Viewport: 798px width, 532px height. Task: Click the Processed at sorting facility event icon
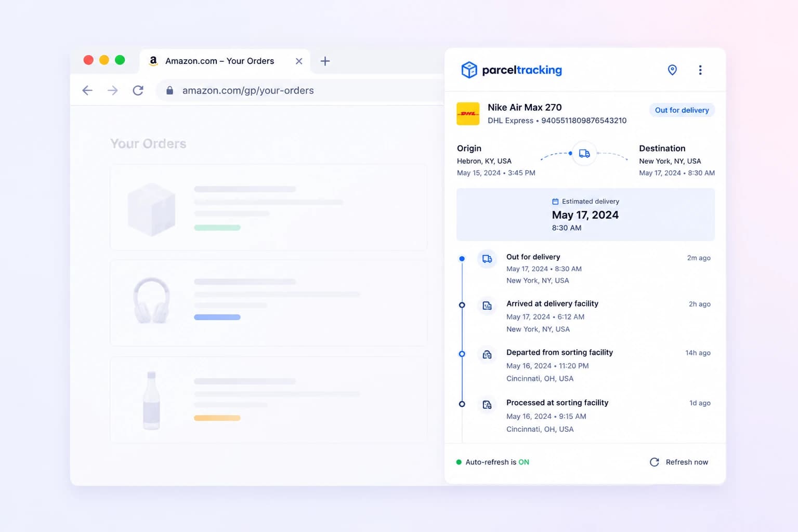point(487,405)
